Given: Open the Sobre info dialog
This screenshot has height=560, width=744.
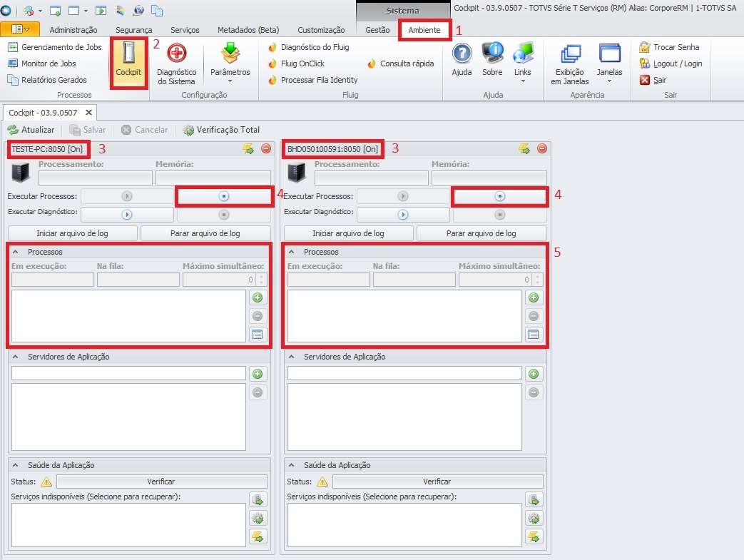Looking at the screenshot, I should 492,59.
